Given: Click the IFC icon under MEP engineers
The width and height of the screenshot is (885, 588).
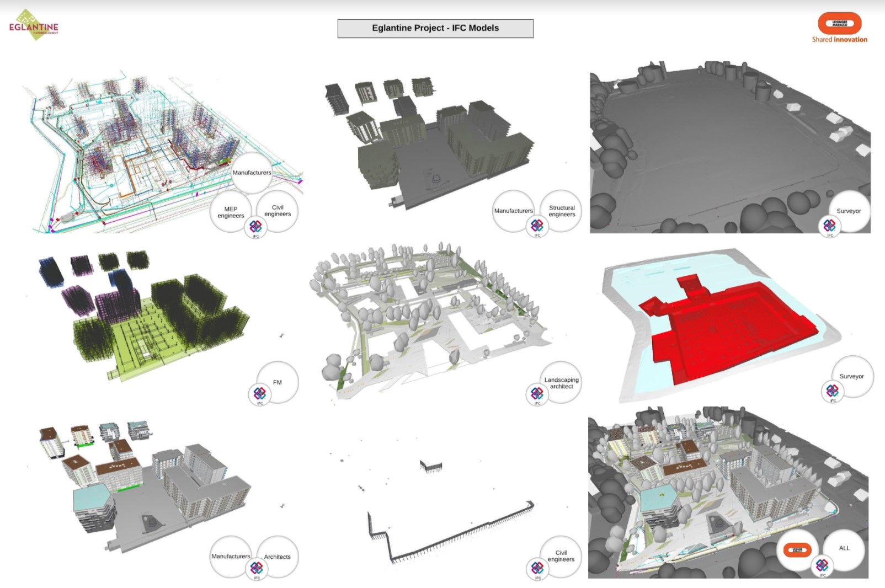Looking at the screenshot, I should tap(255, 227).
